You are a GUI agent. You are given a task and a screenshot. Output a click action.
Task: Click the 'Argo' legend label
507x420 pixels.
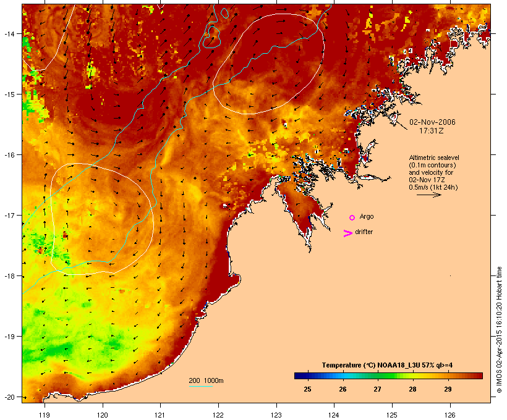click(x=367, y=216)
